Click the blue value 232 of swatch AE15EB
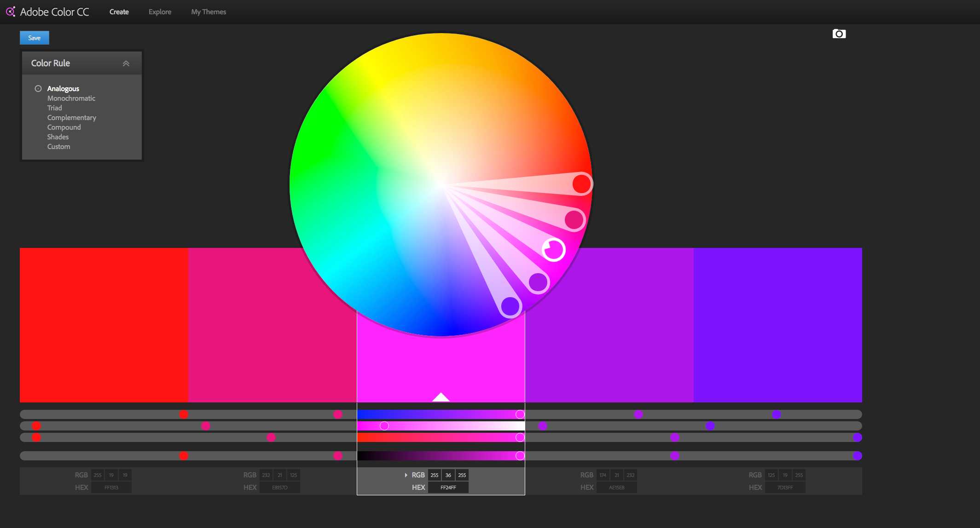The height and width of the screenshot is (528, 980). [x=631, y=475]
